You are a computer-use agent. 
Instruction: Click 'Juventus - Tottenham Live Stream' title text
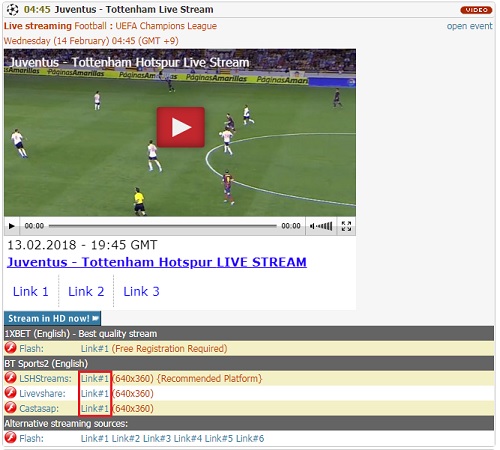pos(134,9)
